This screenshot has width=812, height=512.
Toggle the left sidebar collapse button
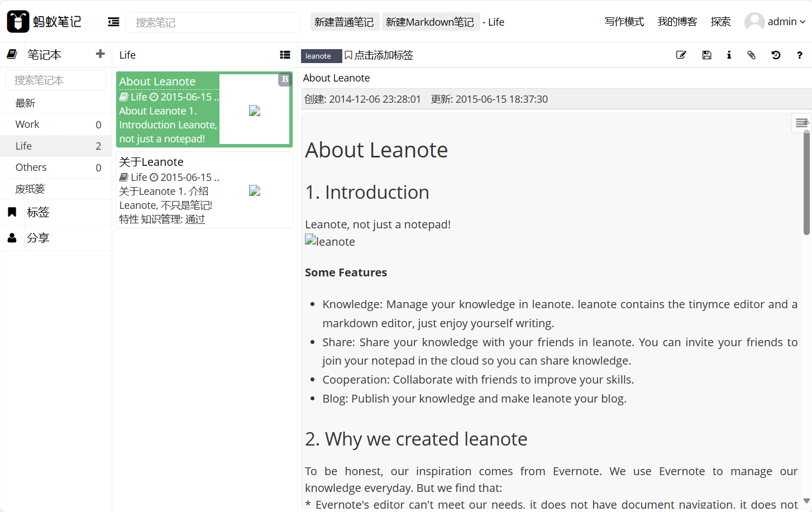tap(113, 22)
